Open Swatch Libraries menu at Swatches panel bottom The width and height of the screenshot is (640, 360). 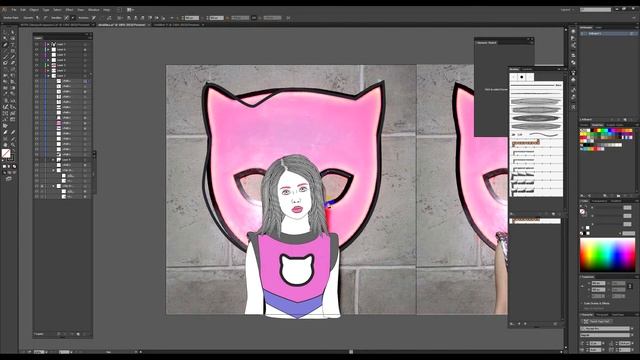click(582, 196)
